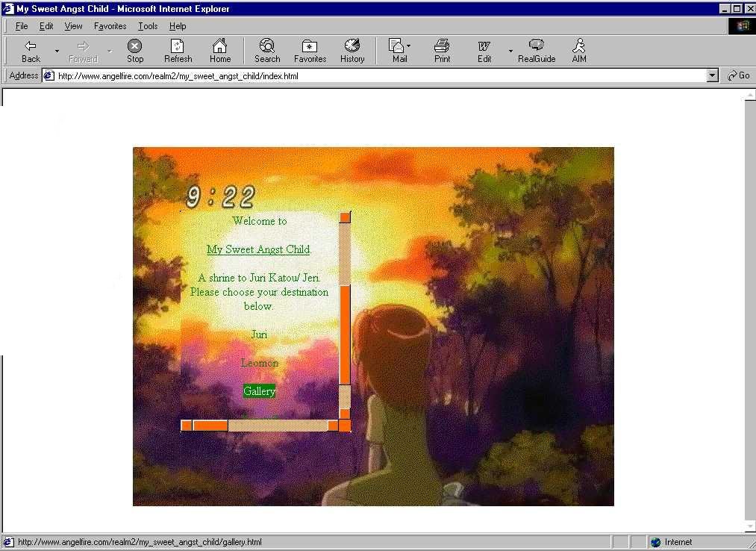Image resolution: width=756 pixels, height=551 pixels.
Task: Open the File menu
Action: pyautogui.click(x=22, y=26)
